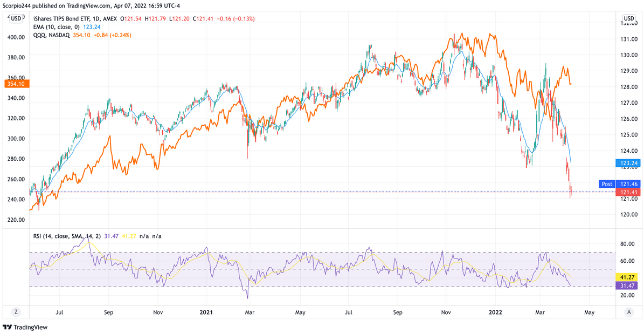Click the 340.00 mark on the left scale
Image resolution: width=644 pixels, height=333 pixels.
17,98
